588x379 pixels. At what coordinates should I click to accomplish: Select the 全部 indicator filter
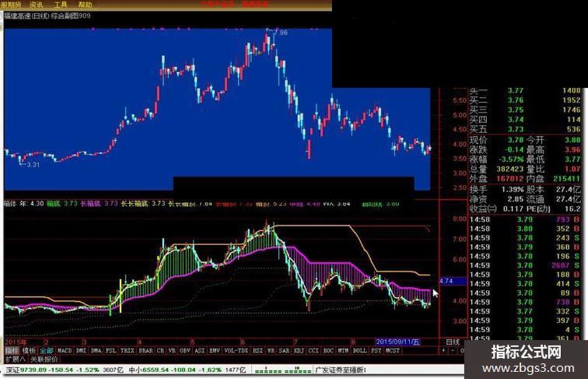pyautogui.click(x=46, y=350)
